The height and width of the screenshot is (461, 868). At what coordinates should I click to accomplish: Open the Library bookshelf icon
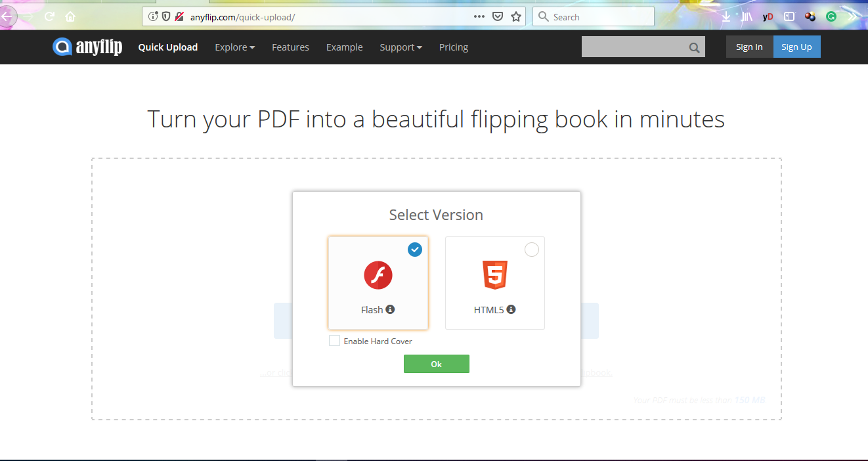tap(747, 17)
